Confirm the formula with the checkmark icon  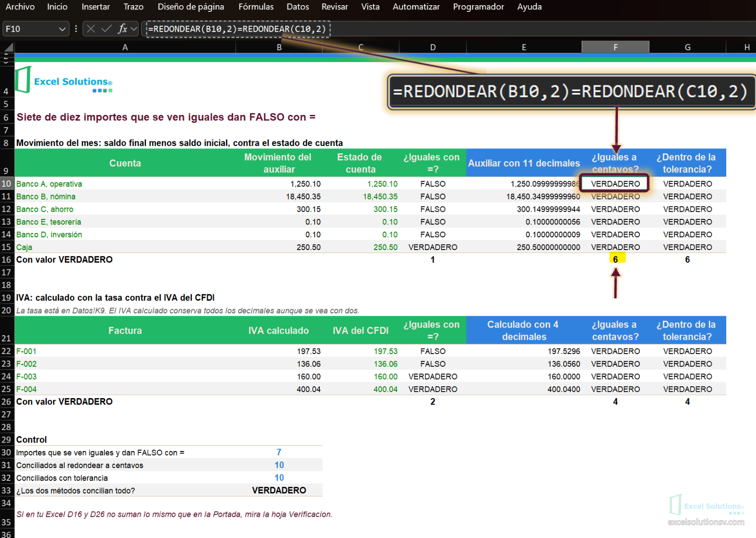point(107,29)
